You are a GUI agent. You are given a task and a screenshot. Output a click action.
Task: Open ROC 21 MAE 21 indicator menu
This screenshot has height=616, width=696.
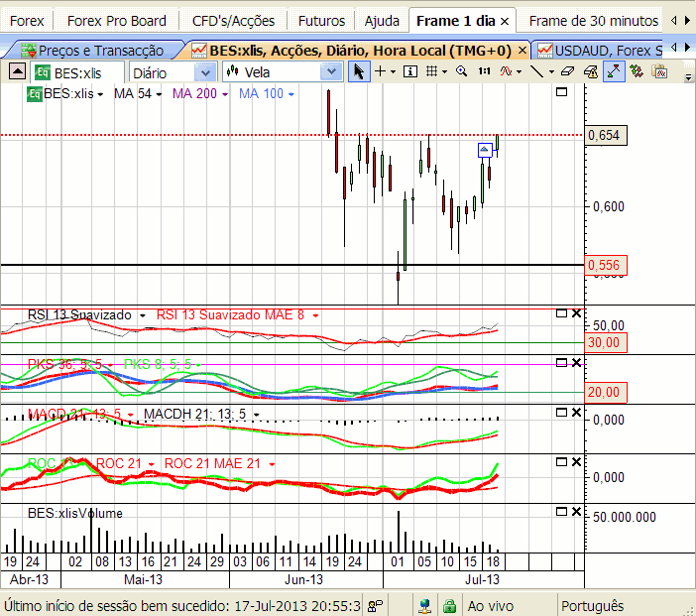272,464
